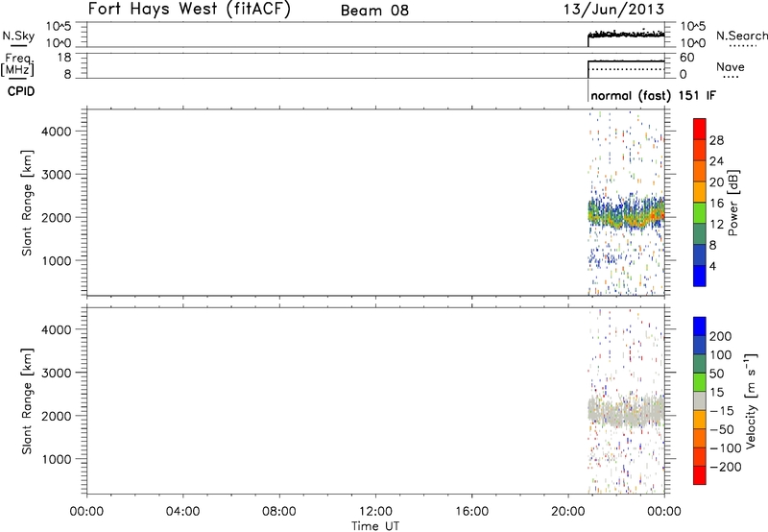The image size is (768, 532).
Task: Select the 4000 tick label in the power panel
Action: click(x=57, y=132)
